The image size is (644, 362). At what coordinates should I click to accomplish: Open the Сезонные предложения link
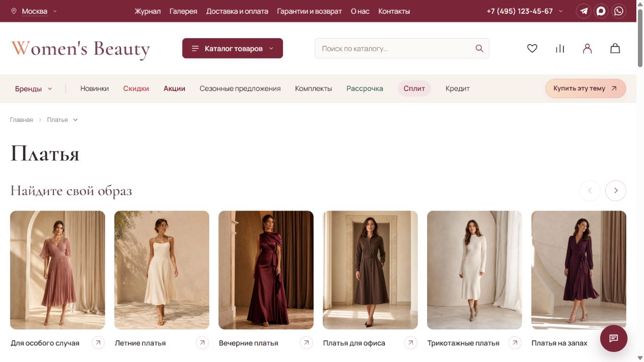[x=240, y=88]
